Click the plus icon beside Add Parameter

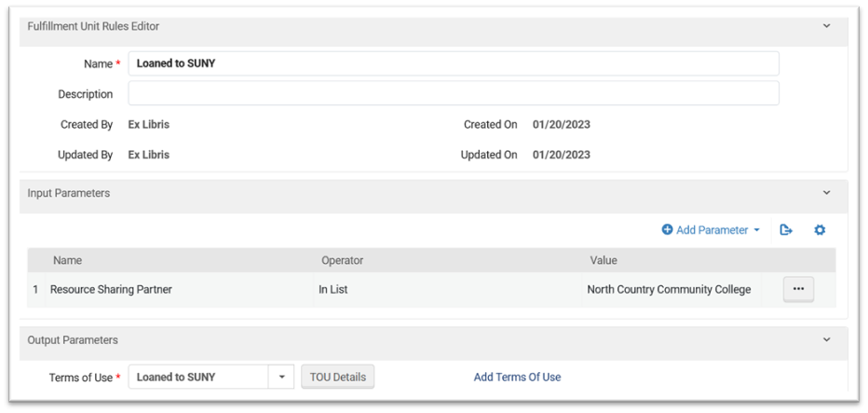click(x=668, y=230)
